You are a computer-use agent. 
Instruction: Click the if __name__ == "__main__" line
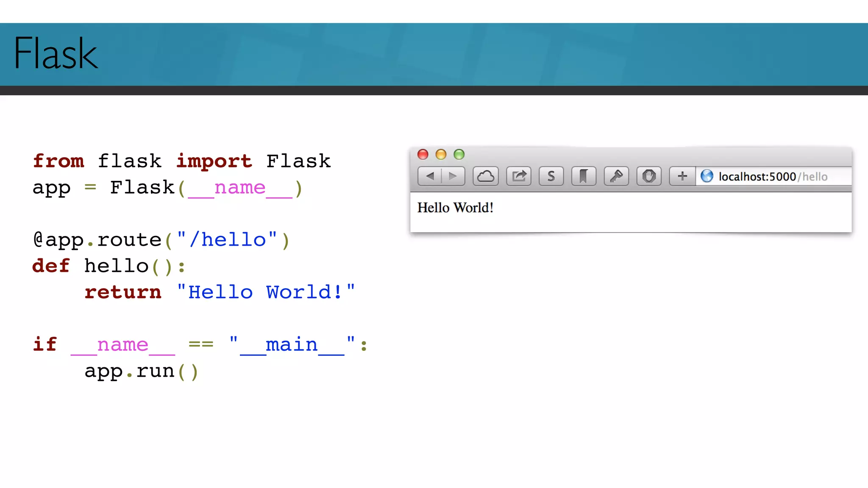pos(200,345)
